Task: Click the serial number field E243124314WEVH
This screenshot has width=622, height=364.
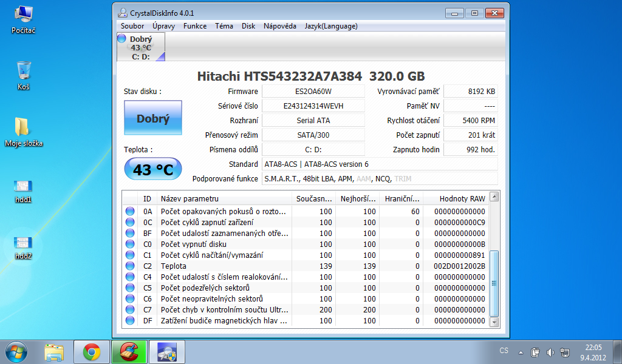Action: point(313,106)
